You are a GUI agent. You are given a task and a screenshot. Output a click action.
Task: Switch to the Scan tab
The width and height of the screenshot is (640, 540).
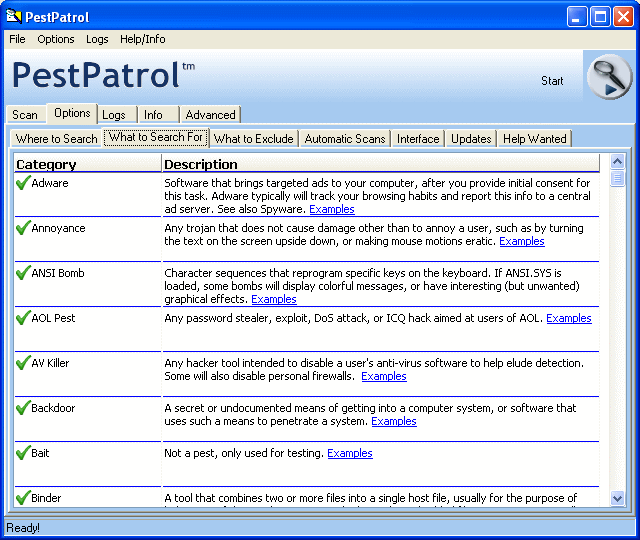25,115
